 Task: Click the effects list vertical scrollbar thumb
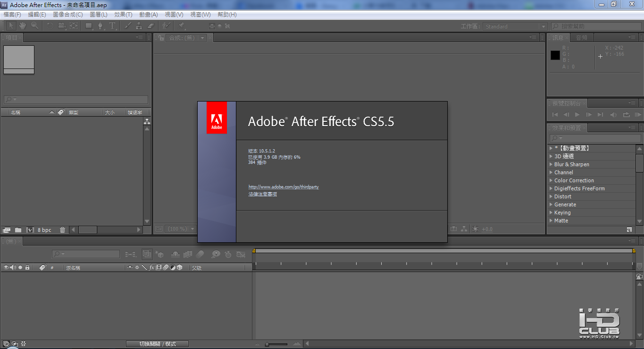(639, 163)
